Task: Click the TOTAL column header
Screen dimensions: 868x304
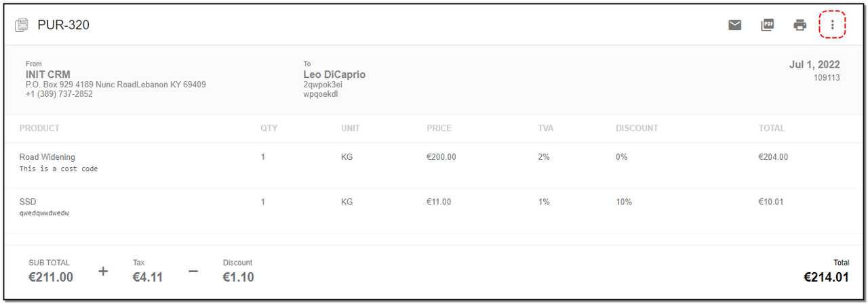Action: (772, 128)
